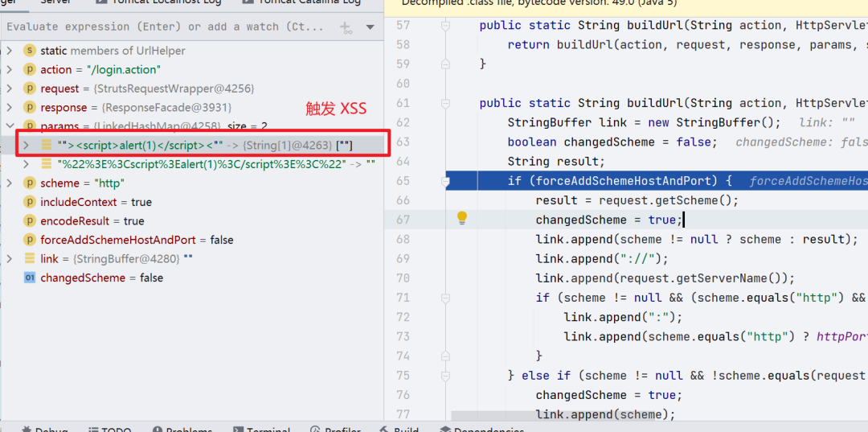This screenshot has width=868, height=432.
Task: Click 'link.append("://");' code line
Action: click(602, 259)
